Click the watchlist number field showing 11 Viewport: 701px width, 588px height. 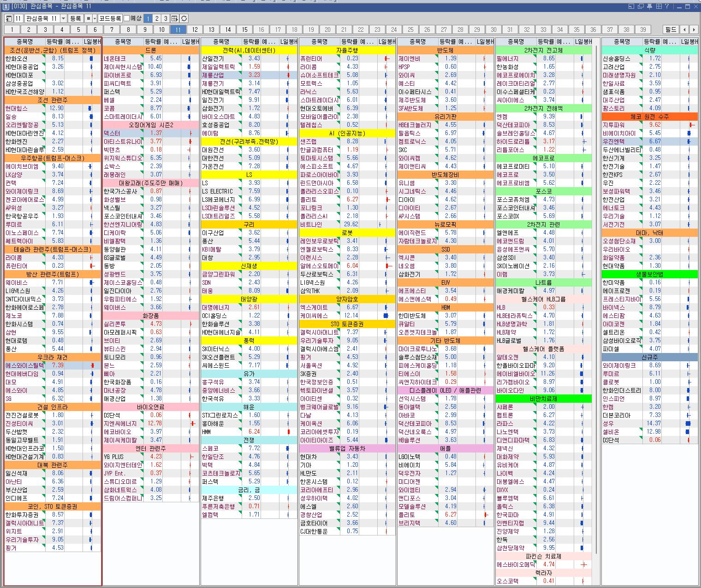[x=18, y=18]
